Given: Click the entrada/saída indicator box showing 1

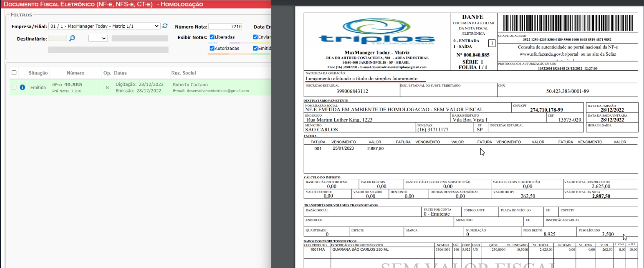Looking at the screenshot, I should tap(492, 43).
